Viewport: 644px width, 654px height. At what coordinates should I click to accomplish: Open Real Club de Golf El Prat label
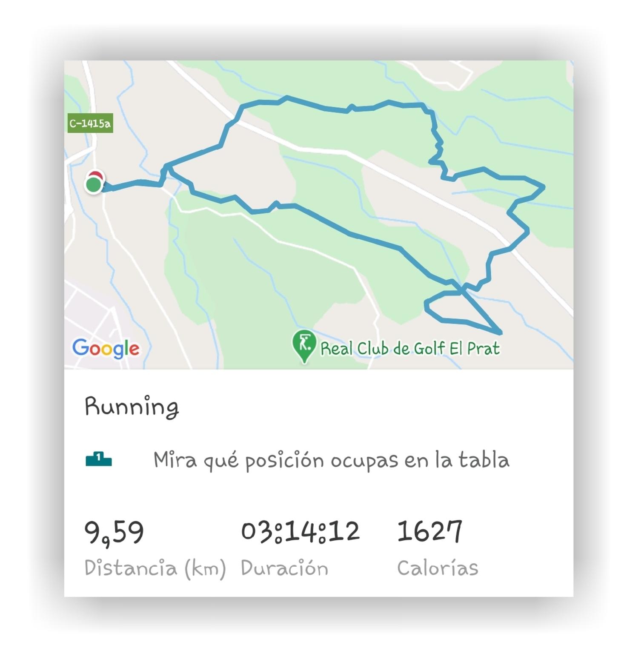pyautogui.click(x=410, y=349)
